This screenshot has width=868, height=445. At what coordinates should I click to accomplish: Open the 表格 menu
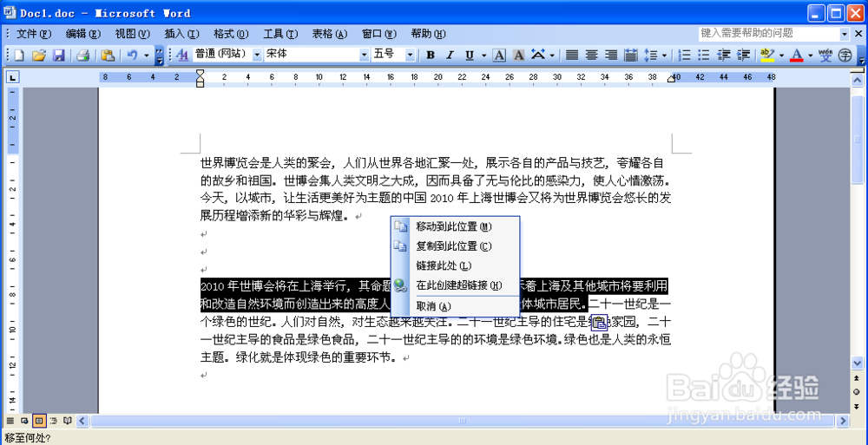(x=329, y=34)
